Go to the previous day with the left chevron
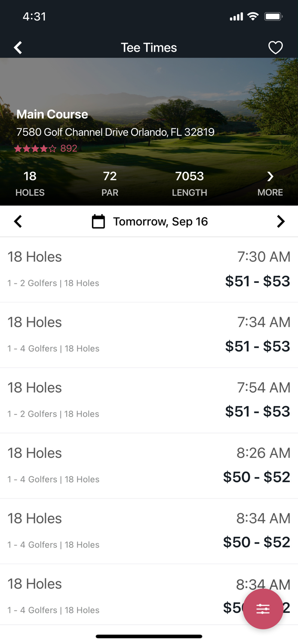This screenshot has width=298, height=644. 18,221
